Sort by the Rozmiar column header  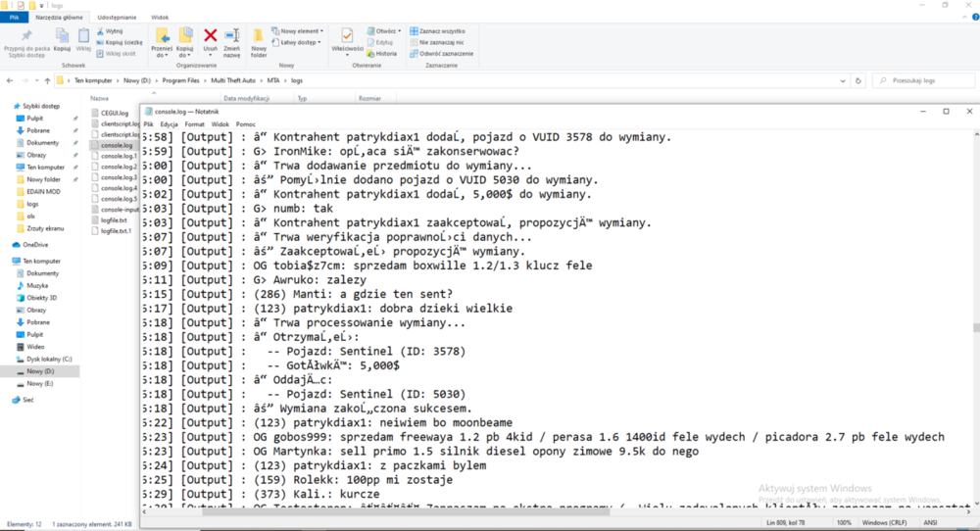pos(369,99)
